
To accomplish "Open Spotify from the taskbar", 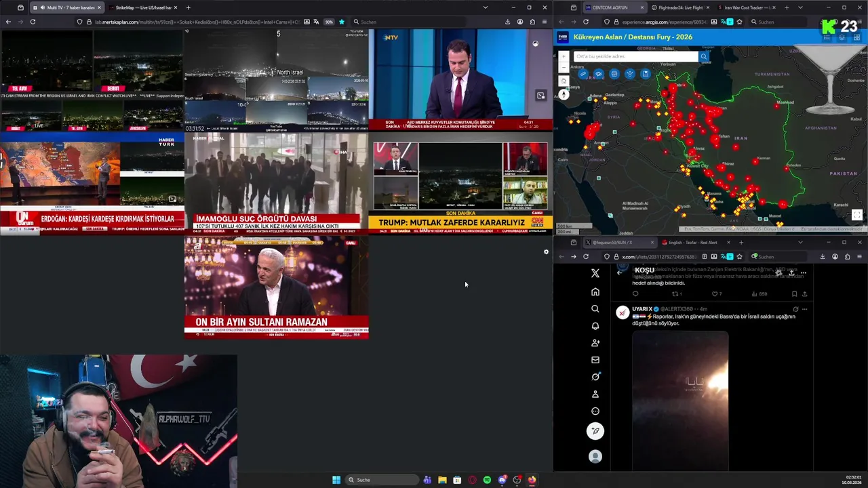I will click(487, 480).
